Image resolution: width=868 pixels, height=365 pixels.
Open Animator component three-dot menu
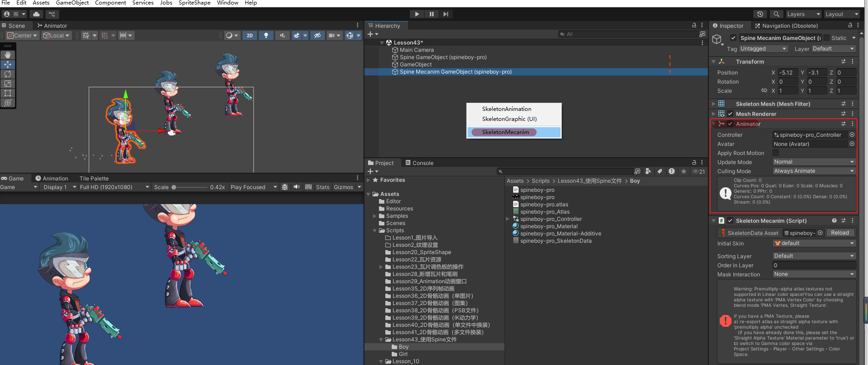853,124
